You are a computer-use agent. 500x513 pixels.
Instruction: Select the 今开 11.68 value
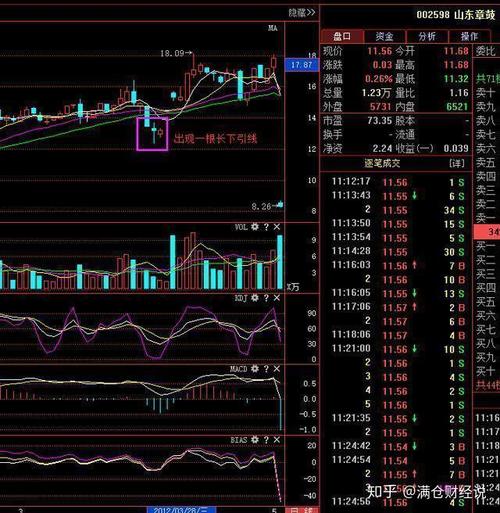point(456,51)
